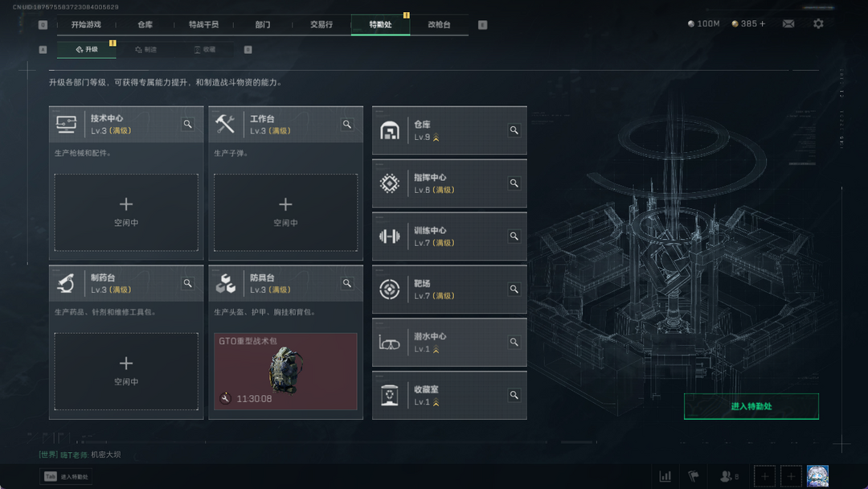Inspect 仓库 details with magnifier icon
The image size is (868, 489).
(x=514, y=130)
